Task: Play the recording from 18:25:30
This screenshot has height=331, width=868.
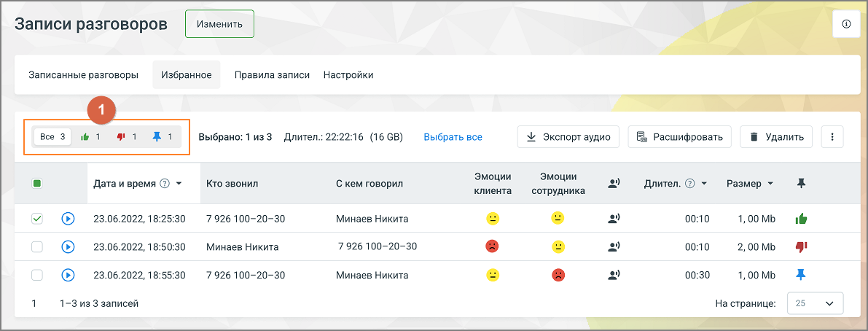Action: pyautogui.click(x=68, y=219)
